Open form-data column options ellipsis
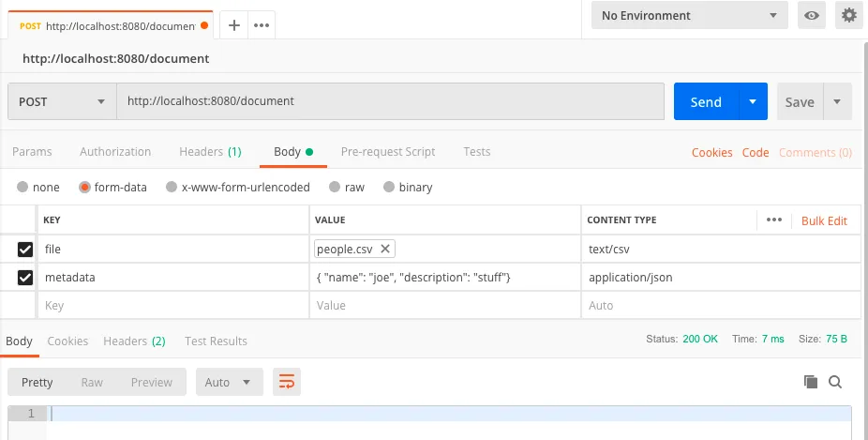 [773, 220]
